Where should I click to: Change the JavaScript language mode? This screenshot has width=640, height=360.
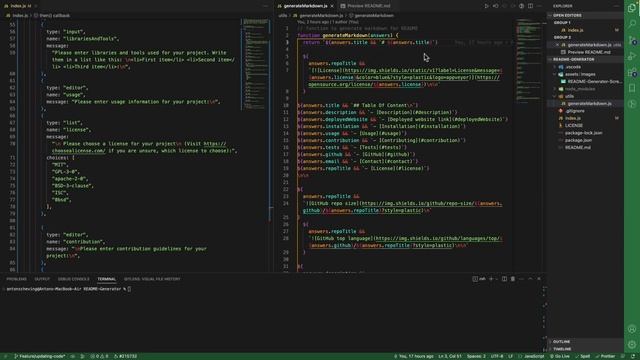[x=534, y=356]
